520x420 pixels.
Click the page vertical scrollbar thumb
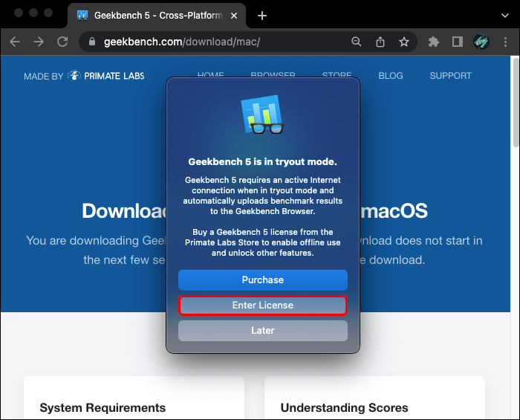(516, 102)
